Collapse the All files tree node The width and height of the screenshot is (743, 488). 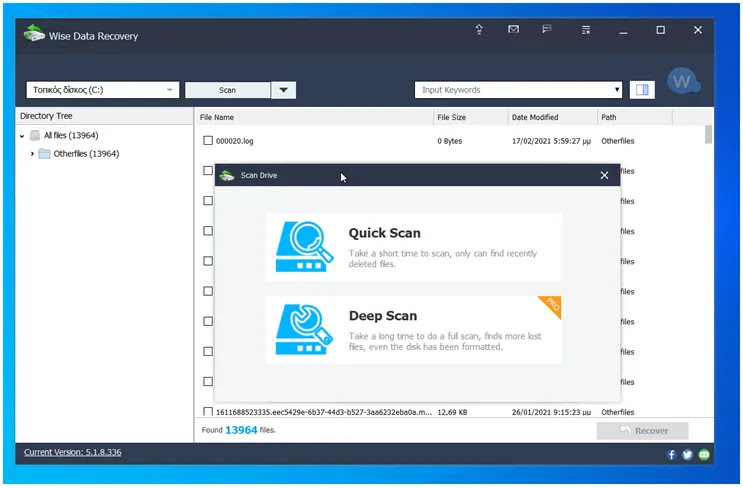pos(22,136)
